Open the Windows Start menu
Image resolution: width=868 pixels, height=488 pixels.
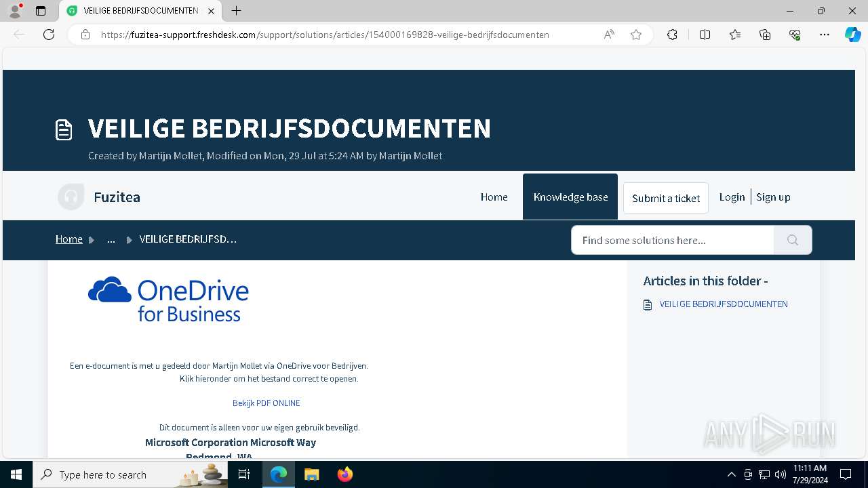(x=16, y=474)
